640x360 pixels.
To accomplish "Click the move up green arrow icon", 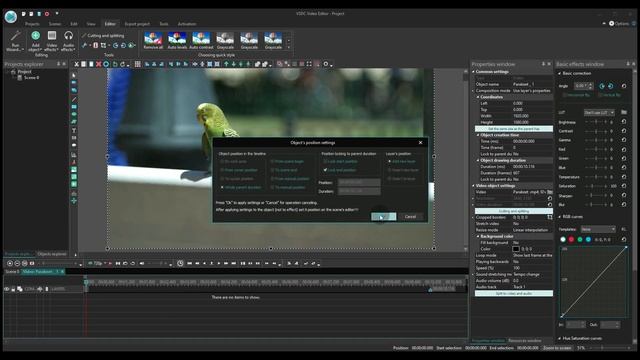I will tap(226, 64).
